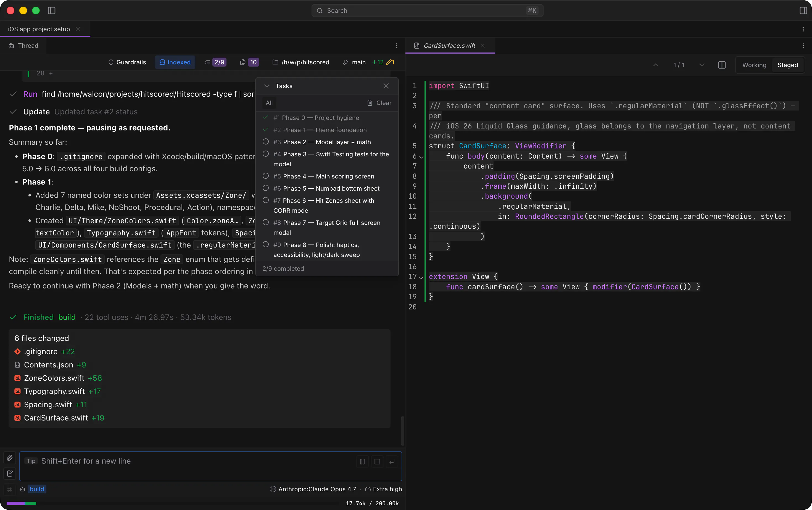Click the attach file paperclip icon
Viewport: 812px width, 510px height.
pyautogui.click(x=10, y=458)
